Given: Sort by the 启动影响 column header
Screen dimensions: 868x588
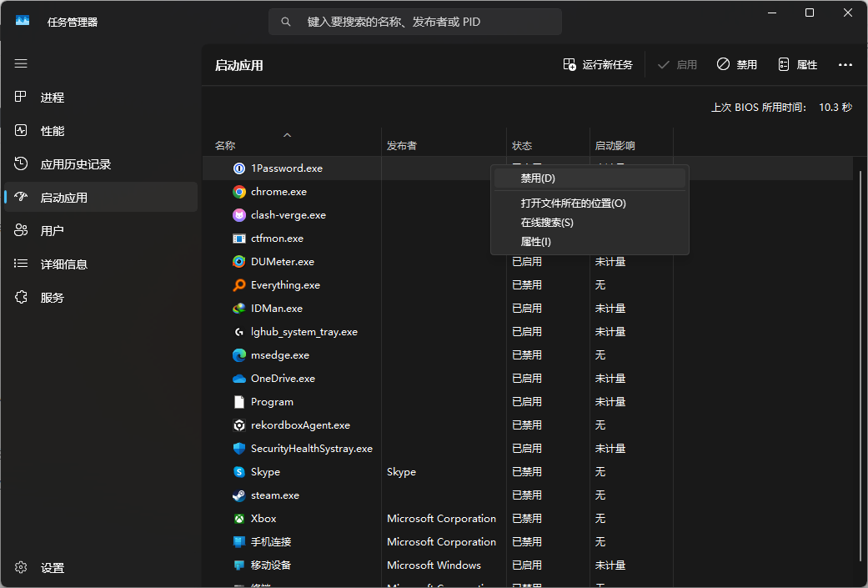Looking at the screenshot, I should (x=615, y=146).
